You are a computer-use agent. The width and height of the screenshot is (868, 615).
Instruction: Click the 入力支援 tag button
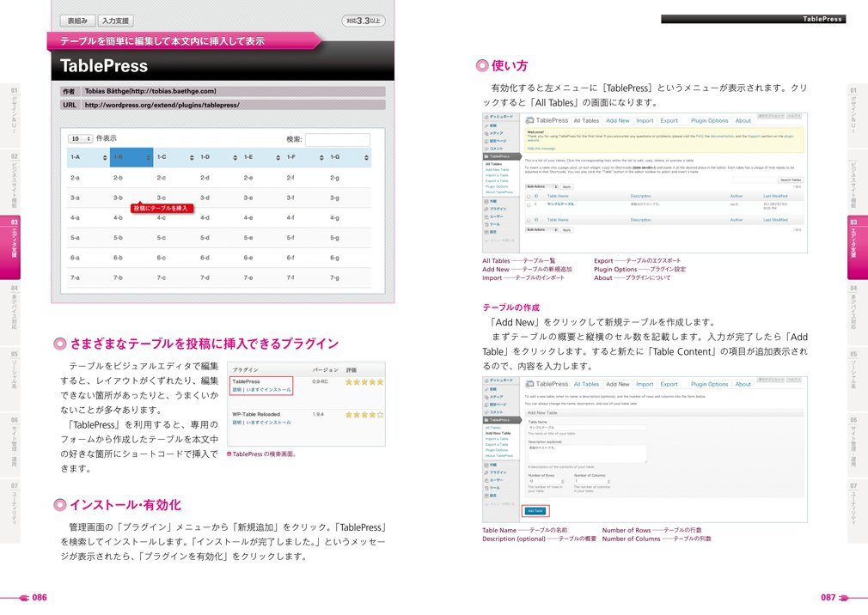[116, 21]
